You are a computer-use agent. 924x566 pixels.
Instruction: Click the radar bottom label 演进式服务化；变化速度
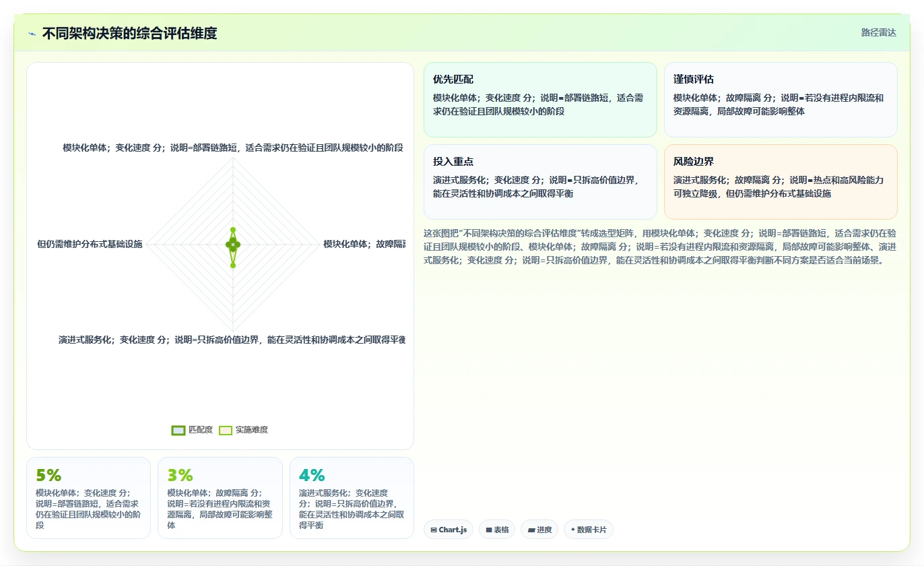tap(232, 340)
